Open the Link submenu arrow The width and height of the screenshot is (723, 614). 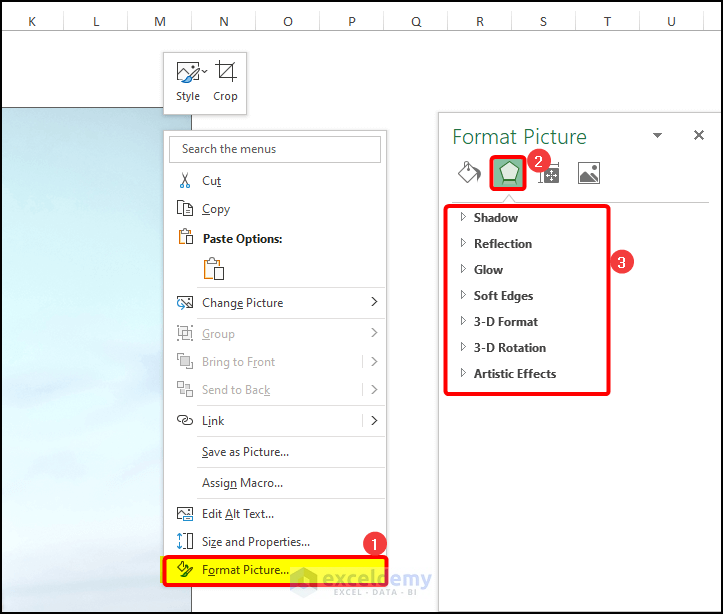[374, 420]
